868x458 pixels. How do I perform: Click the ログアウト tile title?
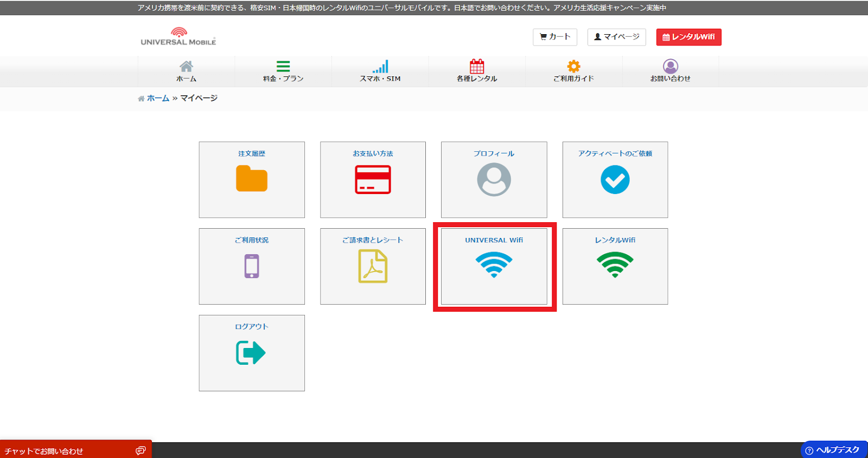coord(252,327)
